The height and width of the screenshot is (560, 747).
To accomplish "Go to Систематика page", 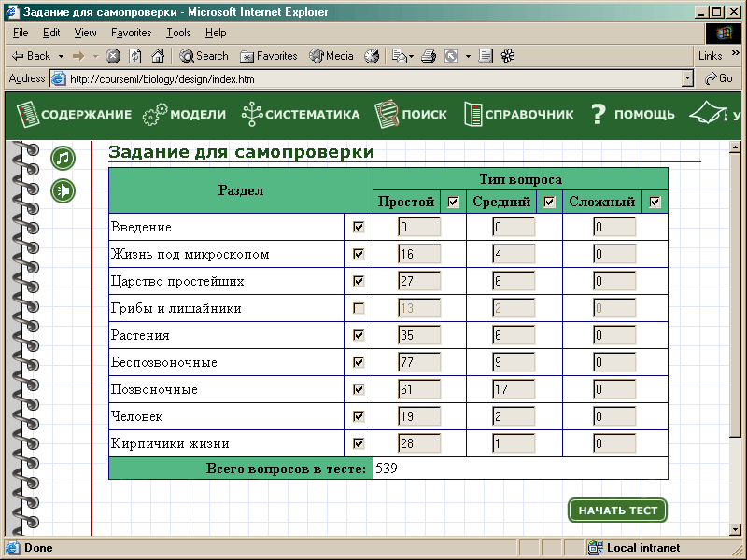I will coord(301,115).
